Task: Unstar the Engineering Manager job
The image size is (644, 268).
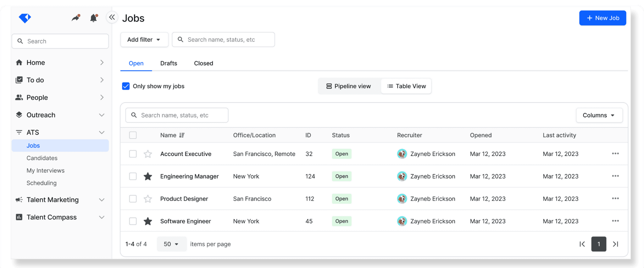Action: point(148,176)
